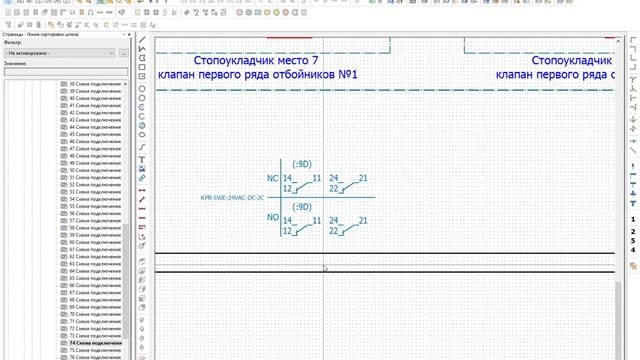Screen dimensions: 640x360
Task: Select the Sector drawing tool
Action: tap(142, 126)
